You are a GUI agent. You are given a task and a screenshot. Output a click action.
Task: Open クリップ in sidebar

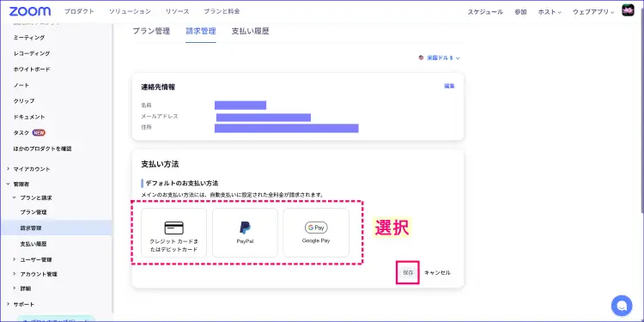24,101
